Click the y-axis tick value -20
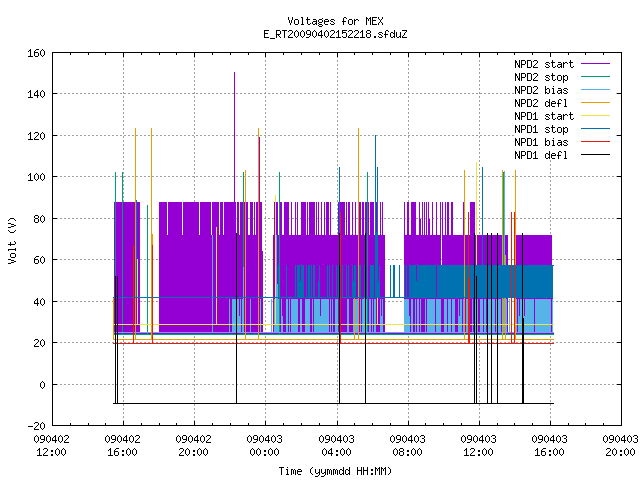 (x=36, y=426)
